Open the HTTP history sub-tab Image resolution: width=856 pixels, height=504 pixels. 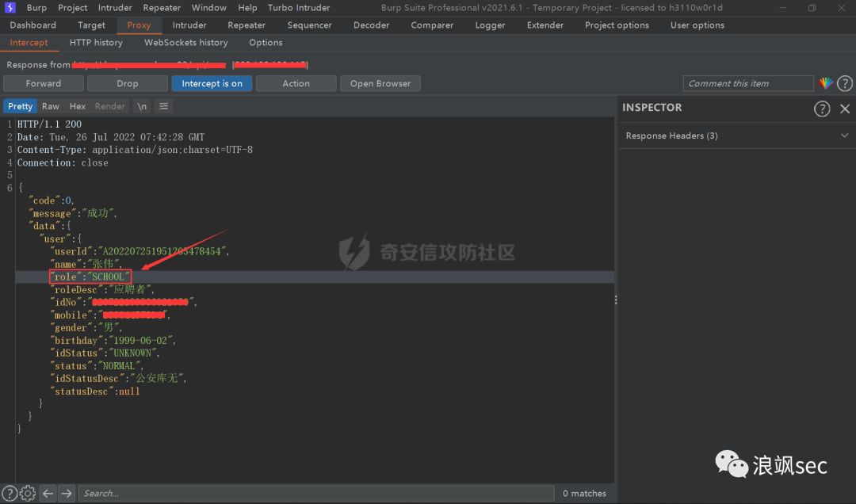[96, 43]
